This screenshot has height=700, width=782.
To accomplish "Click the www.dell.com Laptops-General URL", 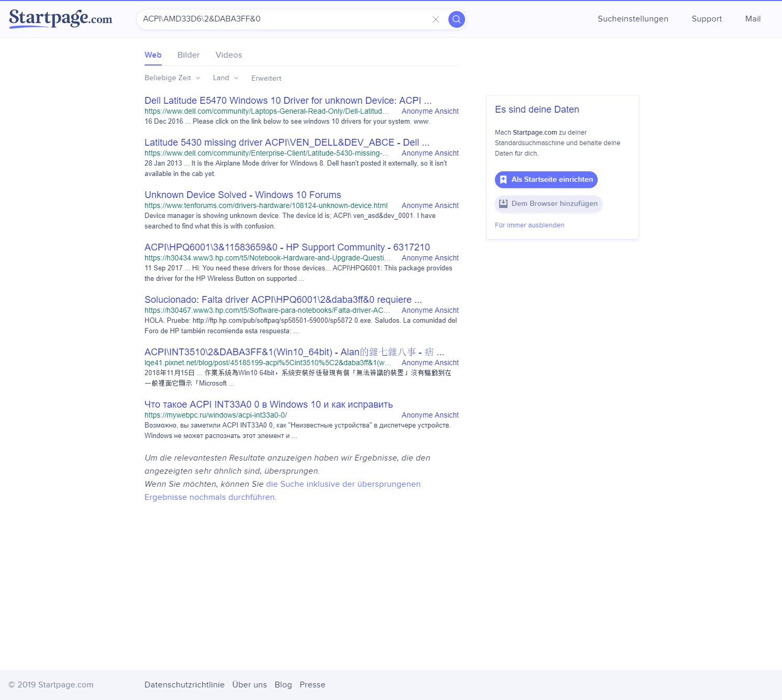I will [x=267, y=111].
